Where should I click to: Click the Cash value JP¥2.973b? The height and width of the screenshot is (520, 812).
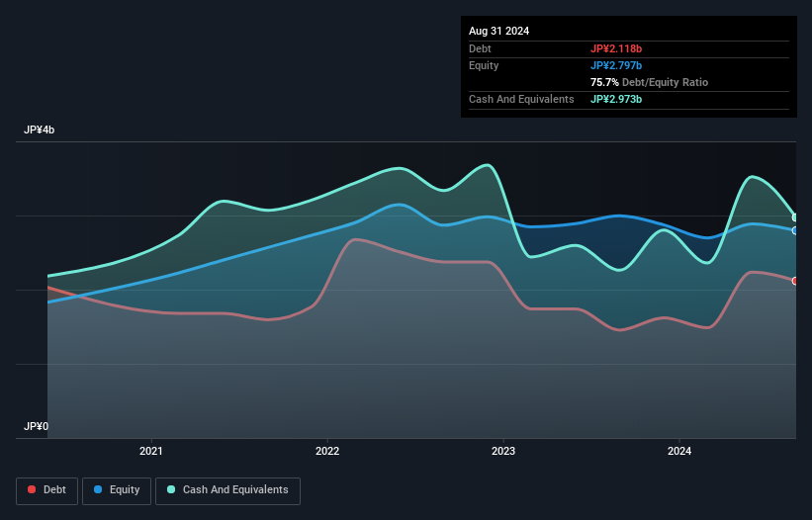coord(616,99)
